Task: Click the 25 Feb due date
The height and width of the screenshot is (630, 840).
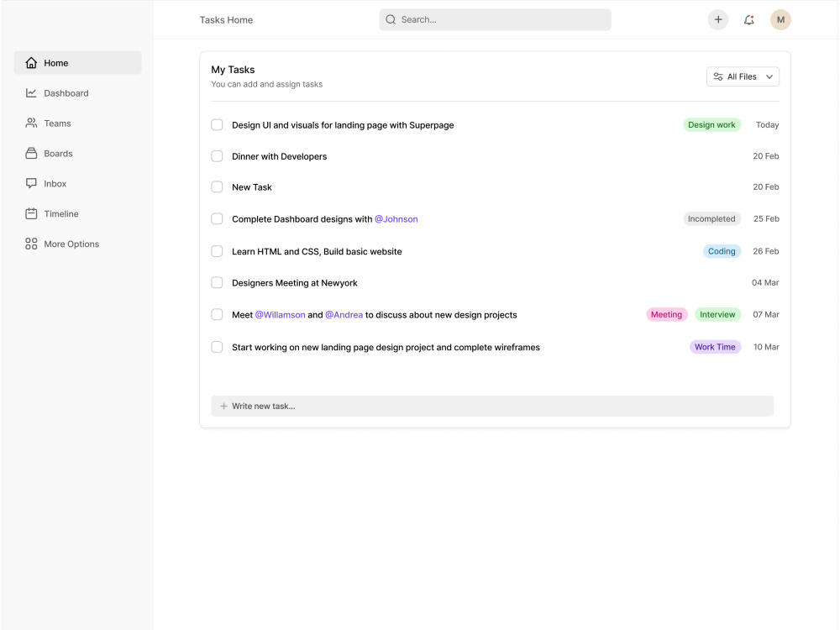Action: [x=766, y=218]
